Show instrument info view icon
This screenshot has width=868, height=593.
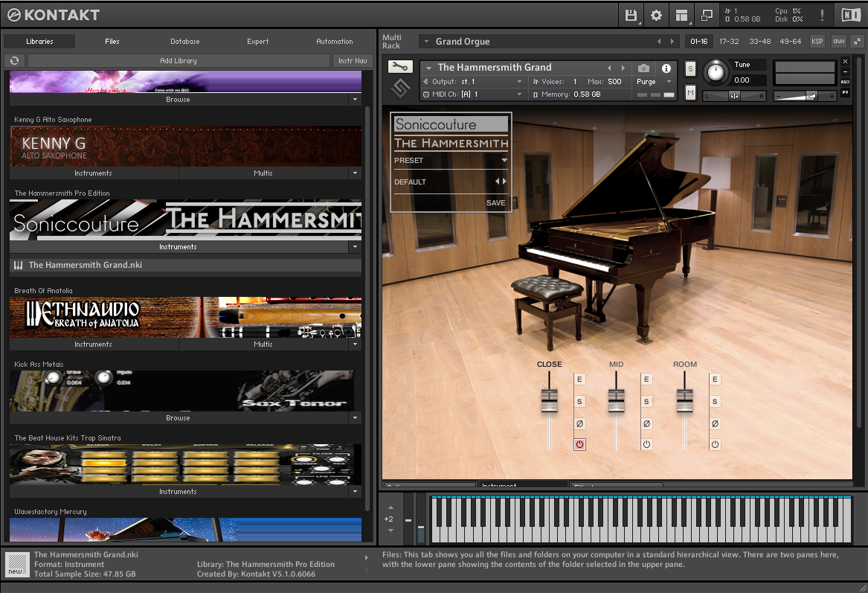point(666,68)
